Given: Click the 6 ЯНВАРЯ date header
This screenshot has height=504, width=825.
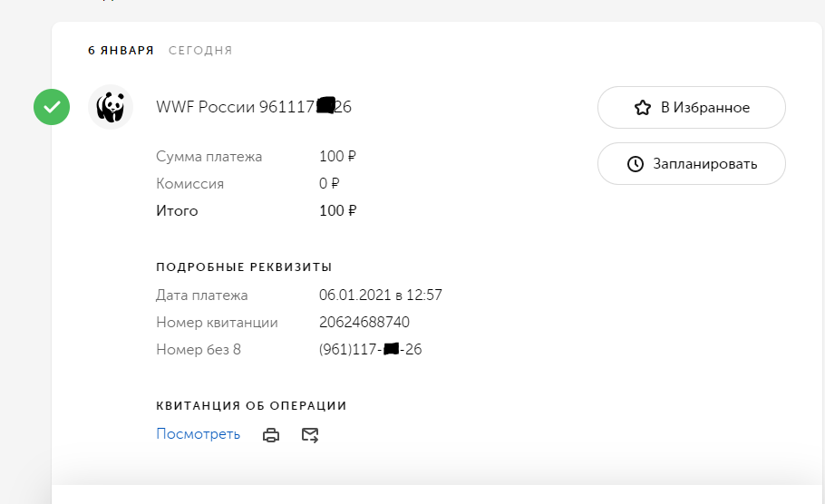Looking at the screenshot, I should 121,51.
